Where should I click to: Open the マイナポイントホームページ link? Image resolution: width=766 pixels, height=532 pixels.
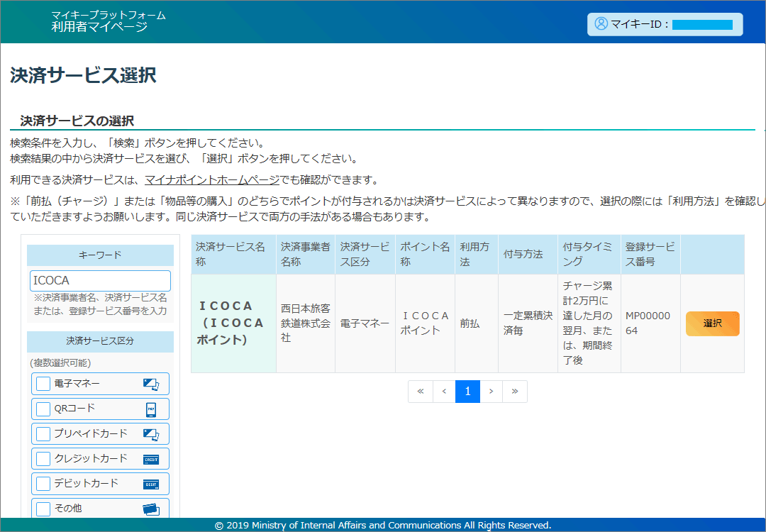coord(212,180)
